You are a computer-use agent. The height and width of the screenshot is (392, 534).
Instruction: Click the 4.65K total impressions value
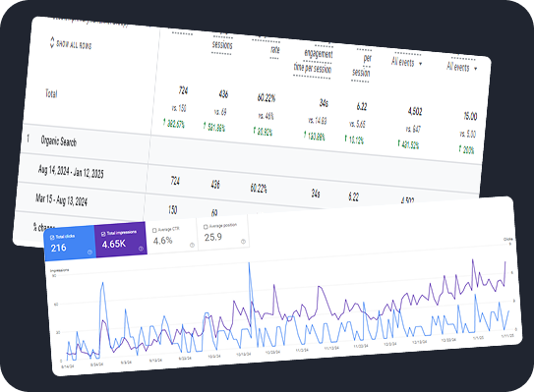click(114, 244)
